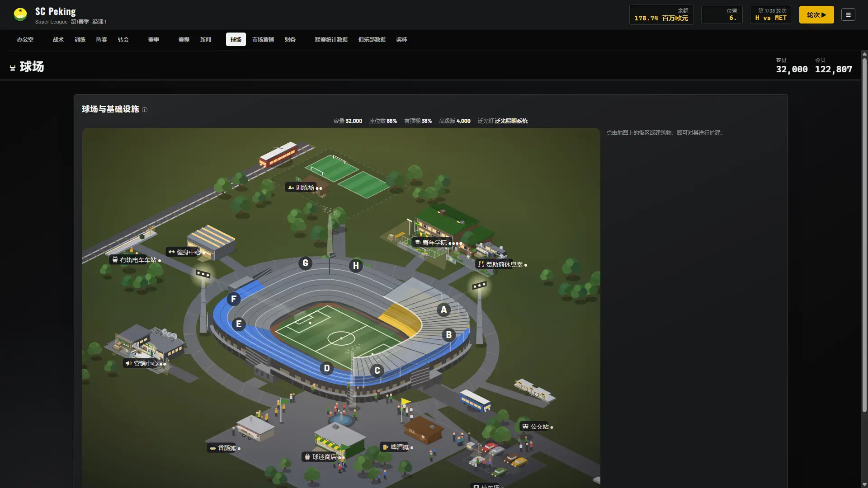Open the 营销中心 marketing center label
Screen dimensions: 868x488
coord(145,363)
